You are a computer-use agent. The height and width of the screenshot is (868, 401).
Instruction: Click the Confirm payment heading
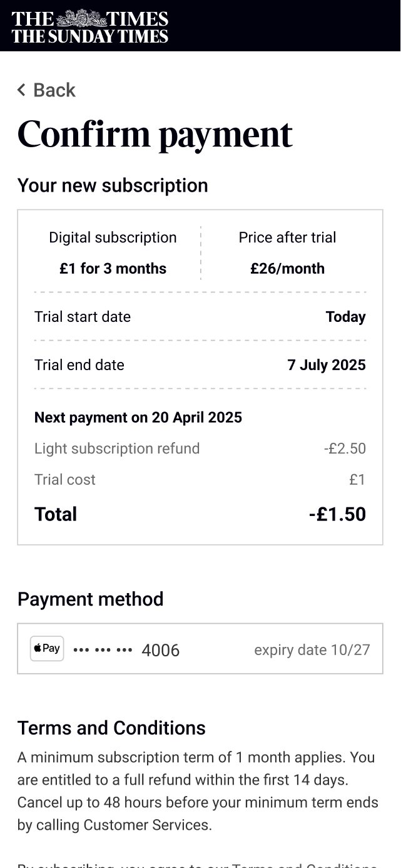(x=155, y=134)
